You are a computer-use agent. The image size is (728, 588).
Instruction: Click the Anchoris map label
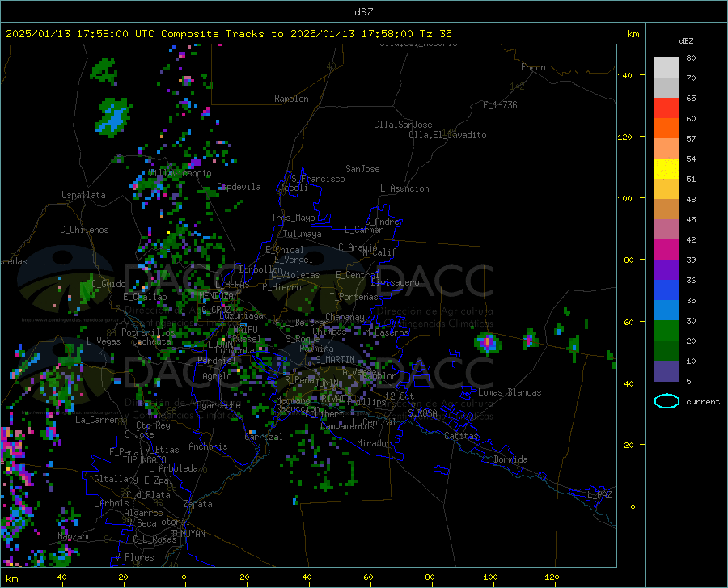coord(208,447)
